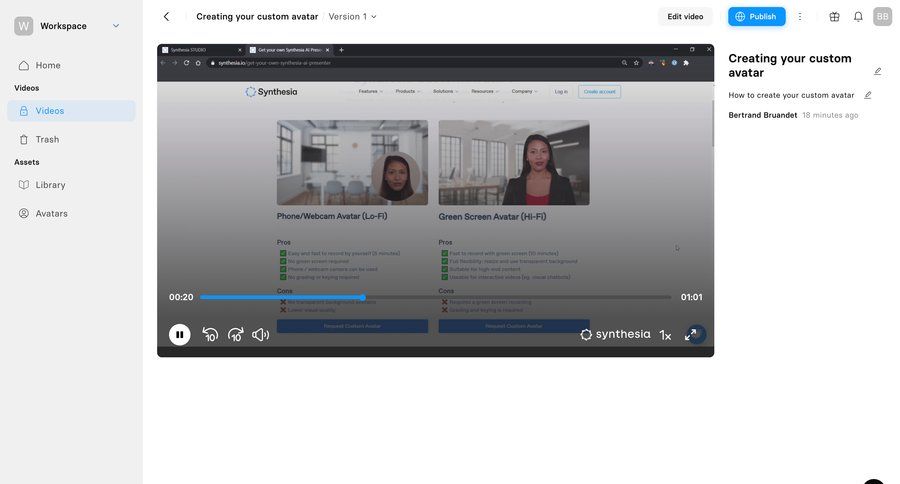Publish the video
This screenshot has height=484, width=900.
pyautogui.click(x=756, y=16)
